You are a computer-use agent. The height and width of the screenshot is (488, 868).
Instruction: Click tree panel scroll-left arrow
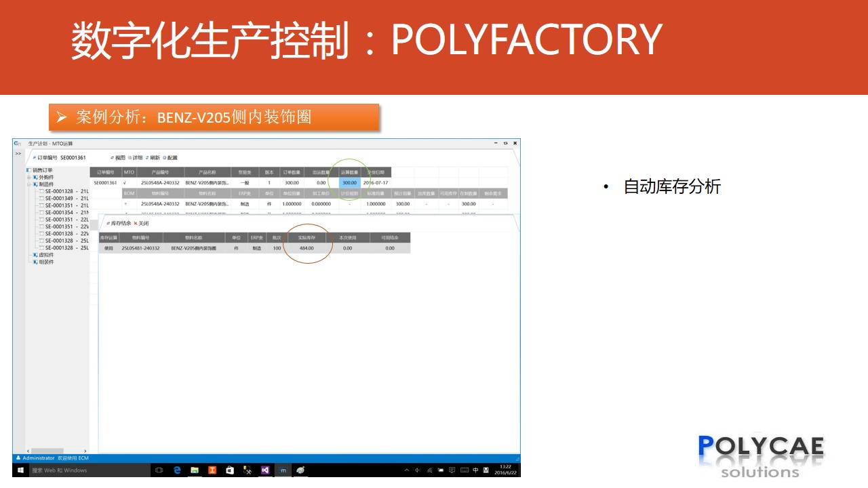(28, 451)
